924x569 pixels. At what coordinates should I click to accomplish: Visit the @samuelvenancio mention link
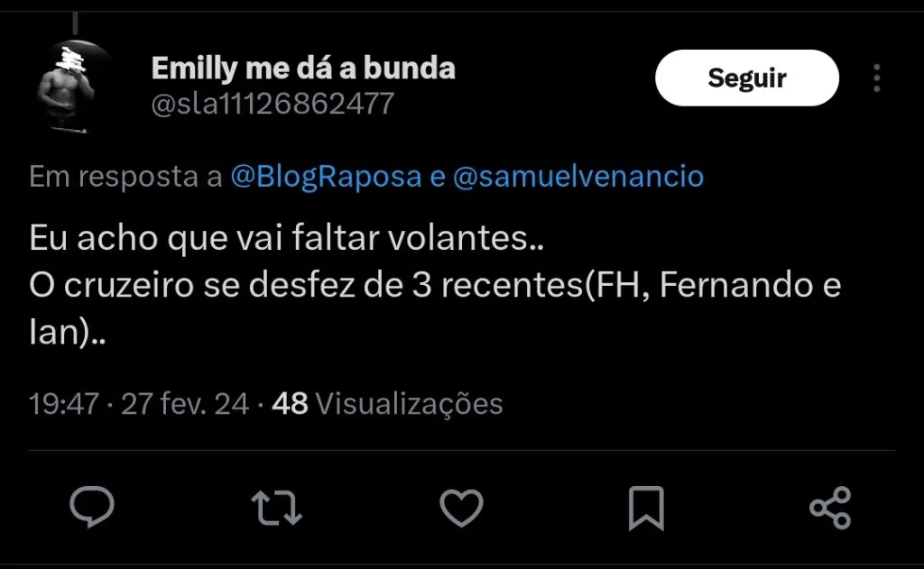[x=577, y=177]
